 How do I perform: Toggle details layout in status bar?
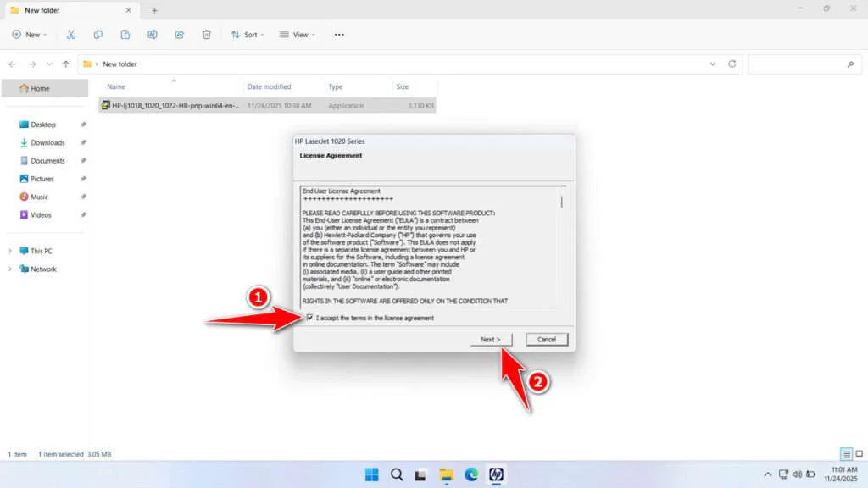click(x=846, y=454)
